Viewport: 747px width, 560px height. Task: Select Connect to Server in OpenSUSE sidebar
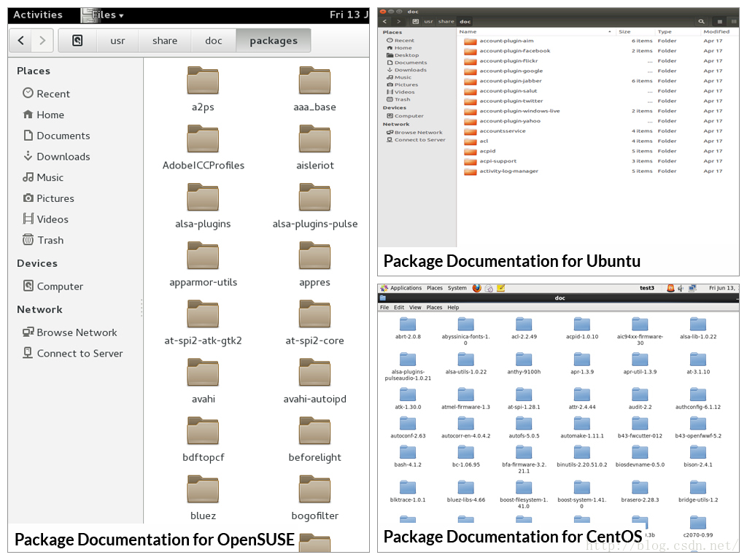click(72, 354)
